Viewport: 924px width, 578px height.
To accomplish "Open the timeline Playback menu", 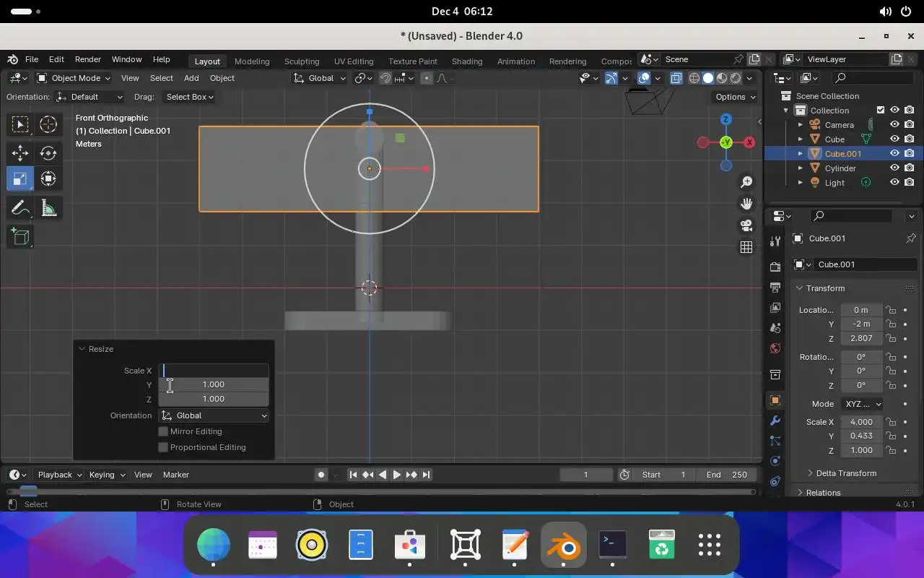I will 60,475.
